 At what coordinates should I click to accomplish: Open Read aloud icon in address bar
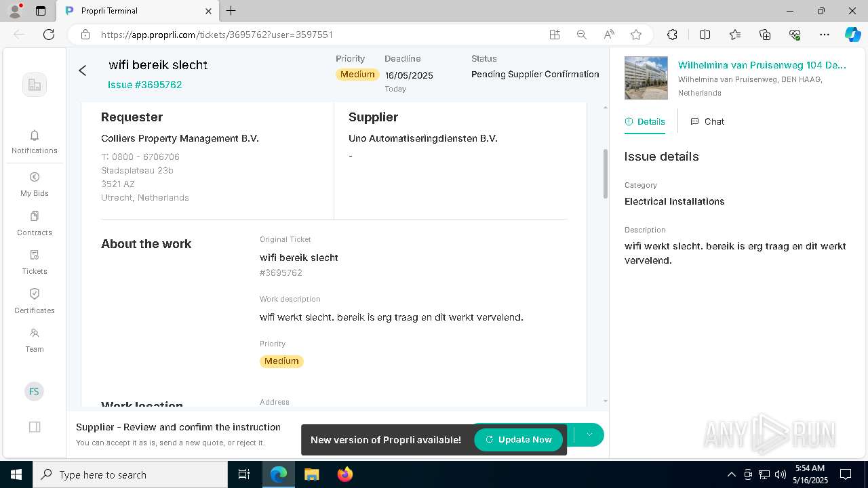pos(609,35)
